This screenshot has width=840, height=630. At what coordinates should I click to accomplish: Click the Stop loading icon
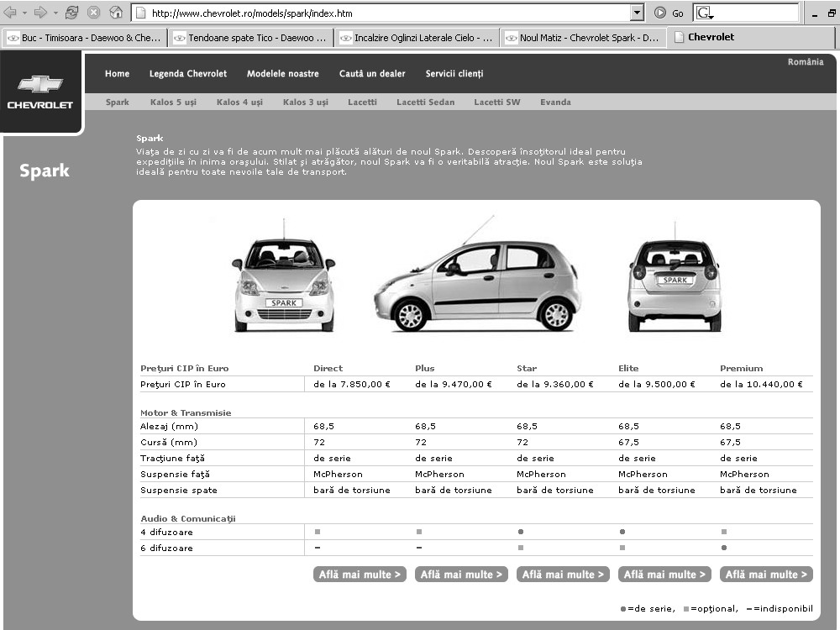[x=94, y=13]
